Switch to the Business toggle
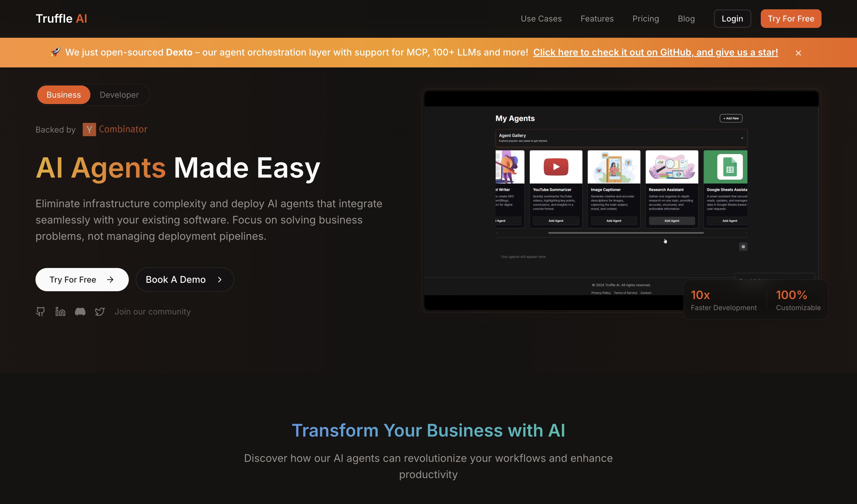Screen dimensions: 857x504 click(64, 95)
